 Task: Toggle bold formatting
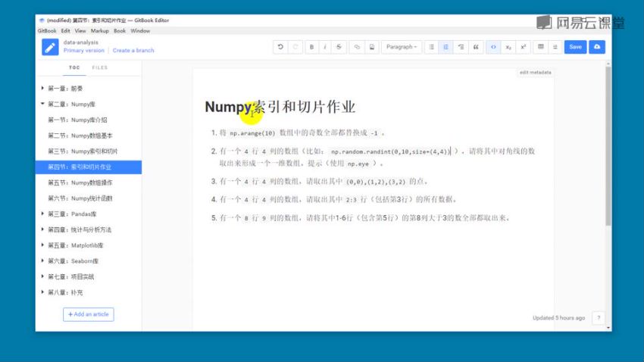point(311,47)
